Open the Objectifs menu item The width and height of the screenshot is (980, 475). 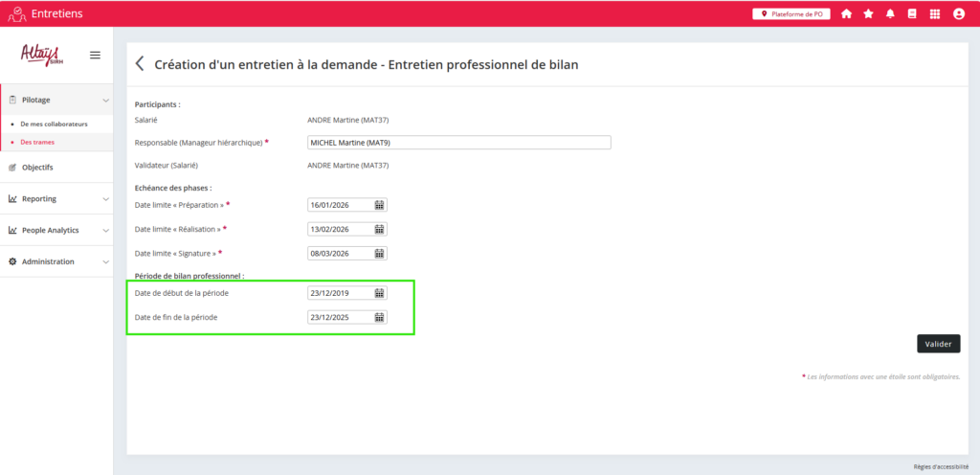37,168
